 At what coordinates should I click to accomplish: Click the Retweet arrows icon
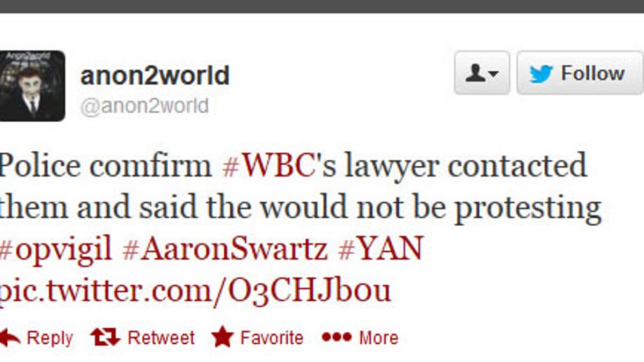(x=105, y=337)
